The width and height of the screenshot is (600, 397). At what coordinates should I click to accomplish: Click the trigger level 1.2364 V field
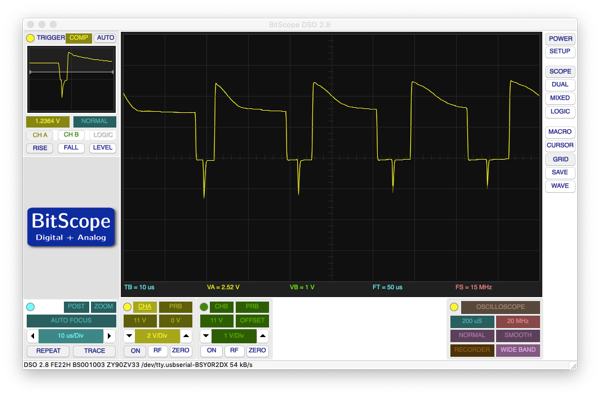coord(48,121)
